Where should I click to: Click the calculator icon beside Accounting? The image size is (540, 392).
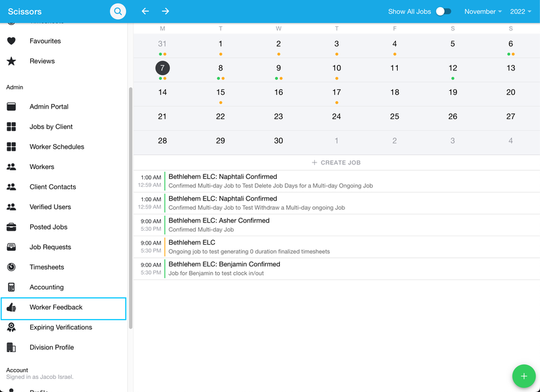pos(11,287)
